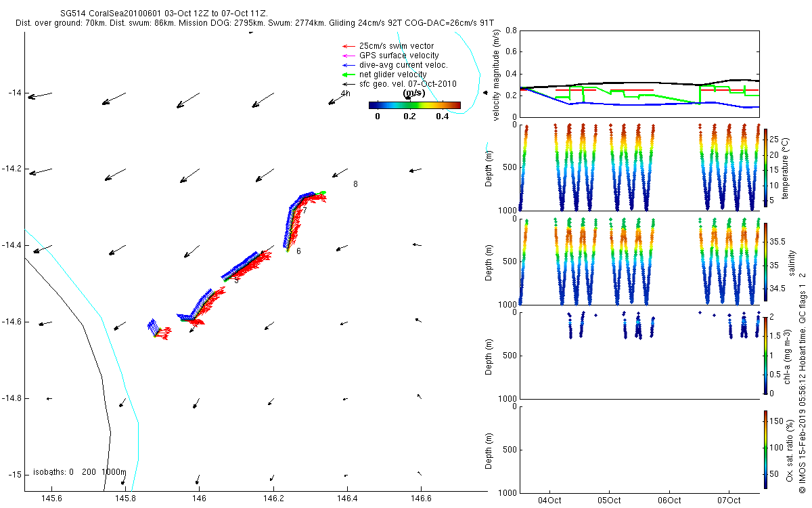Select 'sfc geo. vel. 07-Oct-2010' legend label
This screenshot has height=508, width=812.
(x=408, y=84)
